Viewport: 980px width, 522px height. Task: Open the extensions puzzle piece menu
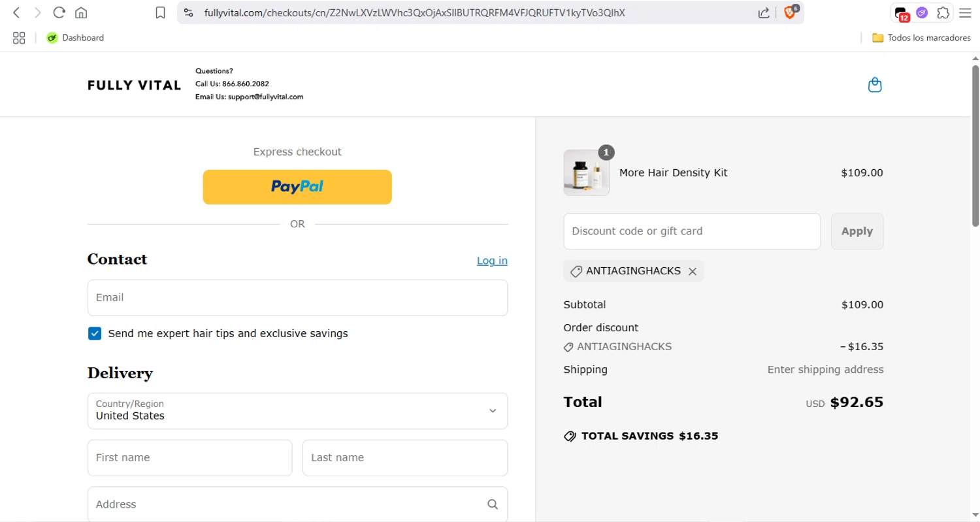pos(943,12)
